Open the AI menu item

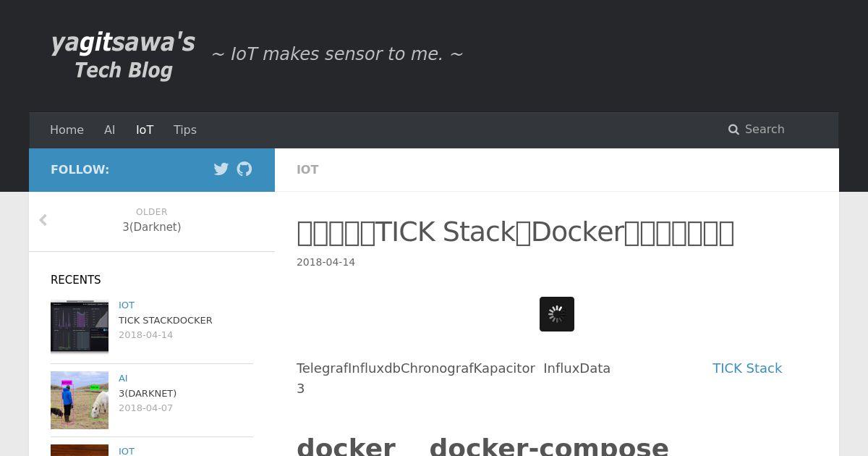pos(109,130)
